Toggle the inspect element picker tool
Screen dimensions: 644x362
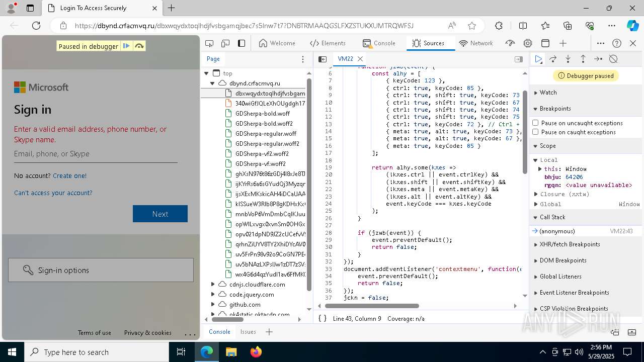point(209,43)
